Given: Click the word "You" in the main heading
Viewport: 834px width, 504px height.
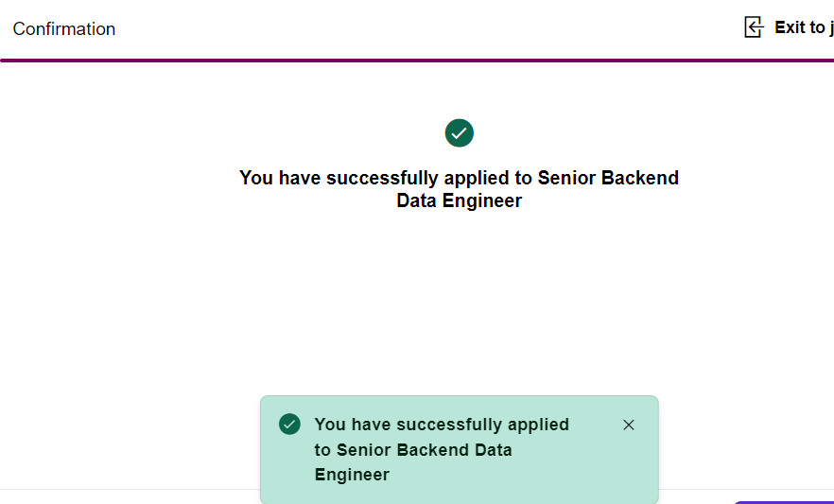Looking at the screenshot, I should pyautogui.click(x=255, y=178).
